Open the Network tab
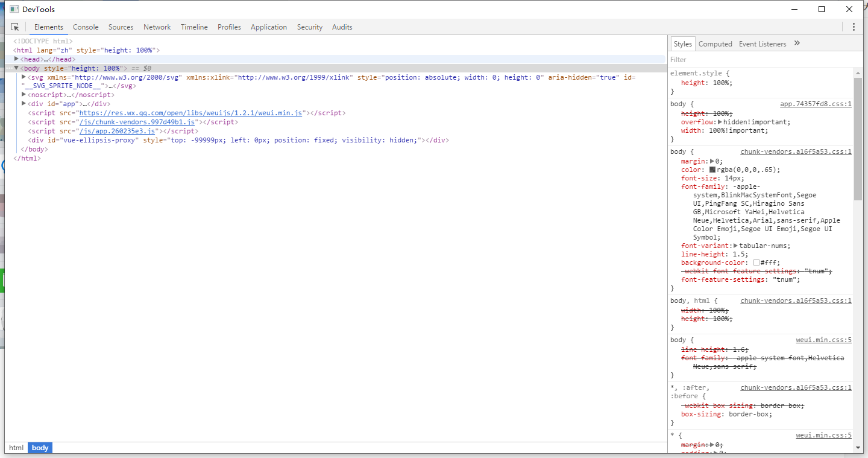Image resolution: width=868 pixels, height=458 pixels. [x=157, y=27]
